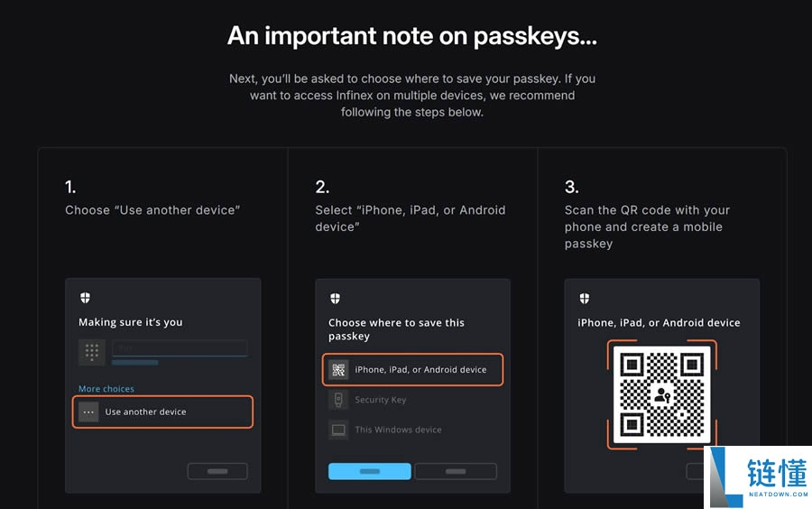
Task: Click the three-dots icon beside Use another device
Action: (88, 412)
